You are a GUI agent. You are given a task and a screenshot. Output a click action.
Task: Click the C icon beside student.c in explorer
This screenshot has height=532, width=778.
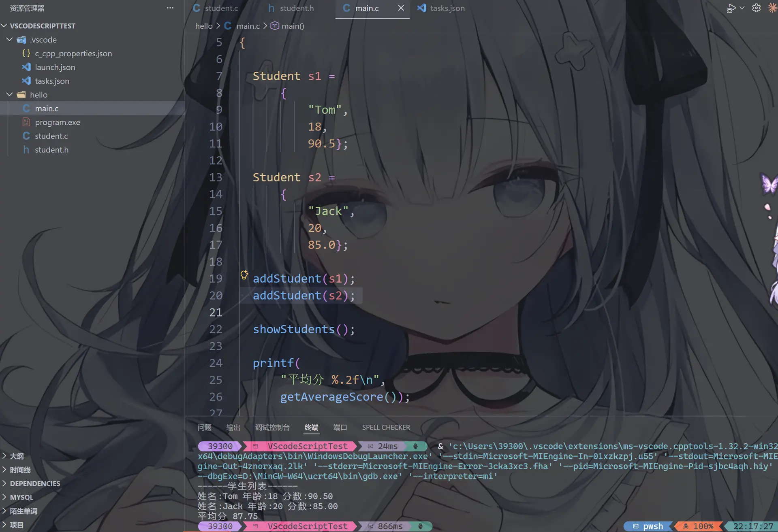26,136
